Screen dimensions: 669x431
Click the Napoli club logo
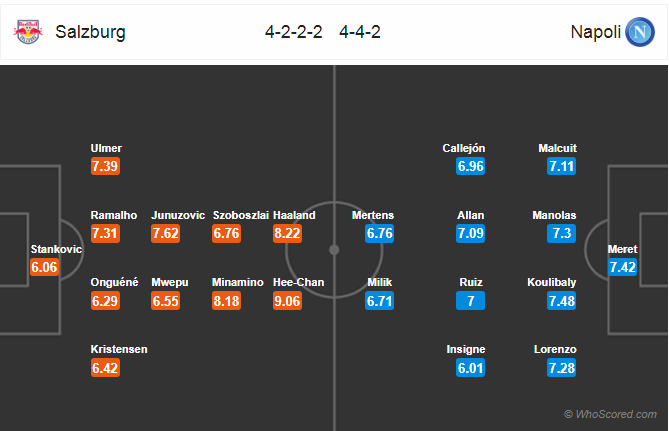click(640, 32)
